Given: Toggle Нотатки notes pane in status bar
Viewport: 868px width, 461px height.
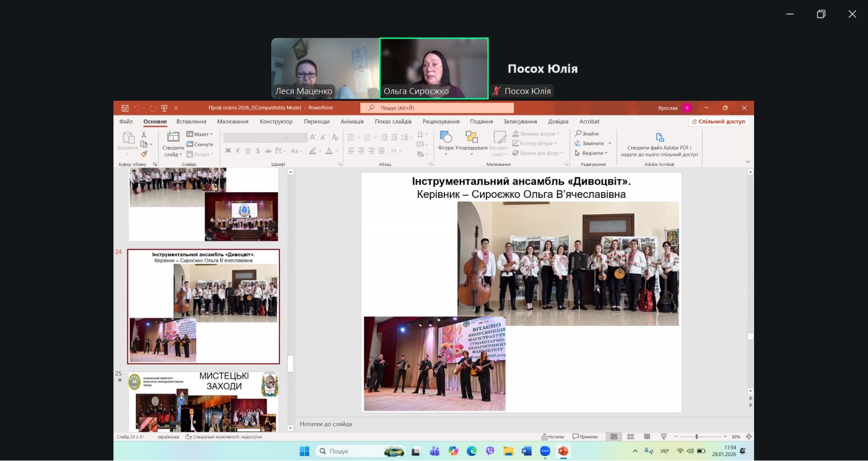Looking at the screenshot, I should point(553,437).
